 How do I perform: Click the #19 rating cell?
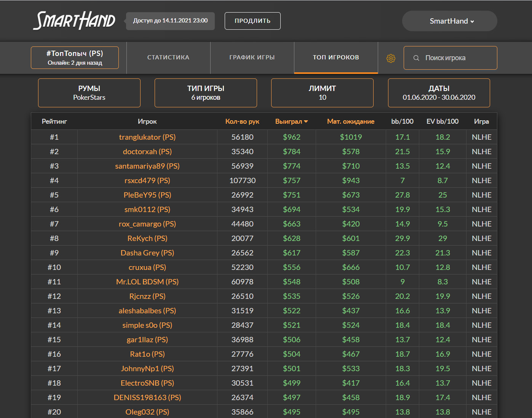tap(54, 397)
